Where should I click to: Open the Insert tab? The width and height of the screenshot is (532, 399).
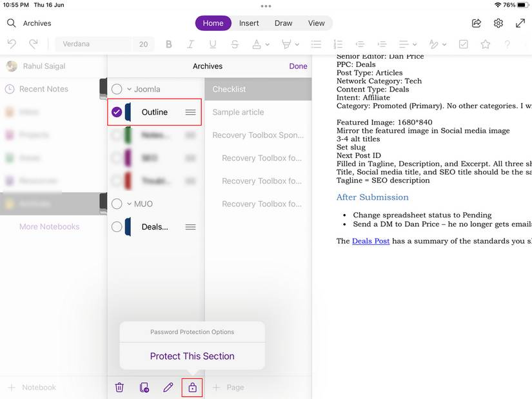249,23
